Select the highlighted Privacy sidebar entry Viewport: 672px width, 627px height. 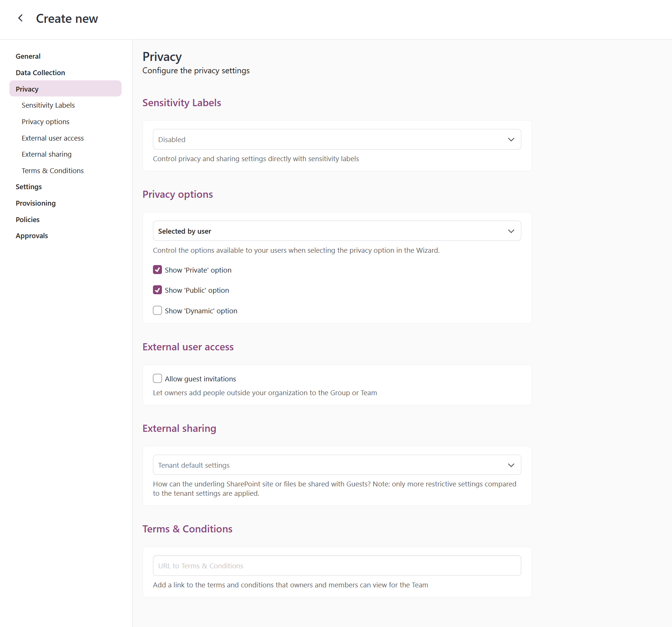click(27, 89)
